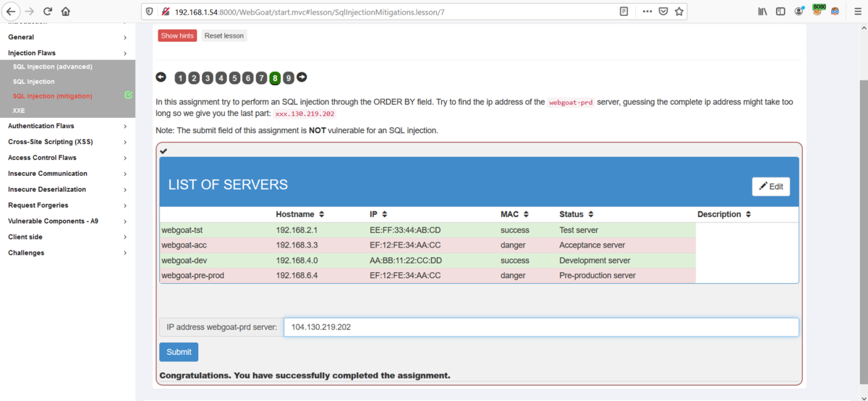Open SQL Injection (advanced) lesson
868x401 pixels.
[53, 67]
